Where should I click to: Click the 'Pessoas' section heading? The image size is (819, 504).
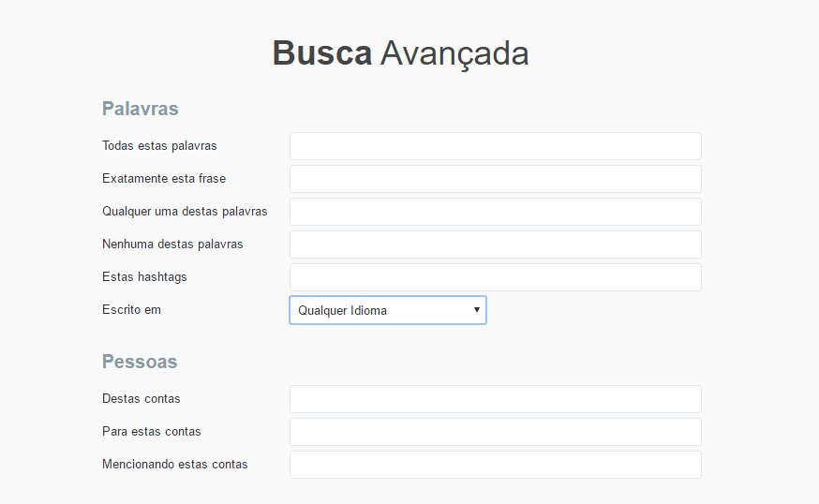point(140,362)
